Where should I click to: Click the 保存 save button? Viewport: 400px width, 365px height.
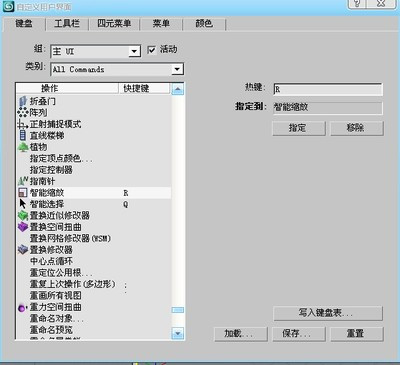coord(299,333)
